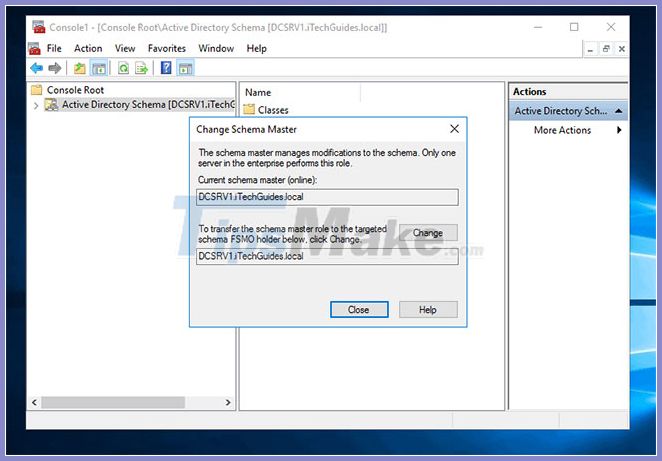Image resolution: width=662 pixels, height=461 pixels.
Task: Restore down the inner MDI console window
Action: point(606,49)
